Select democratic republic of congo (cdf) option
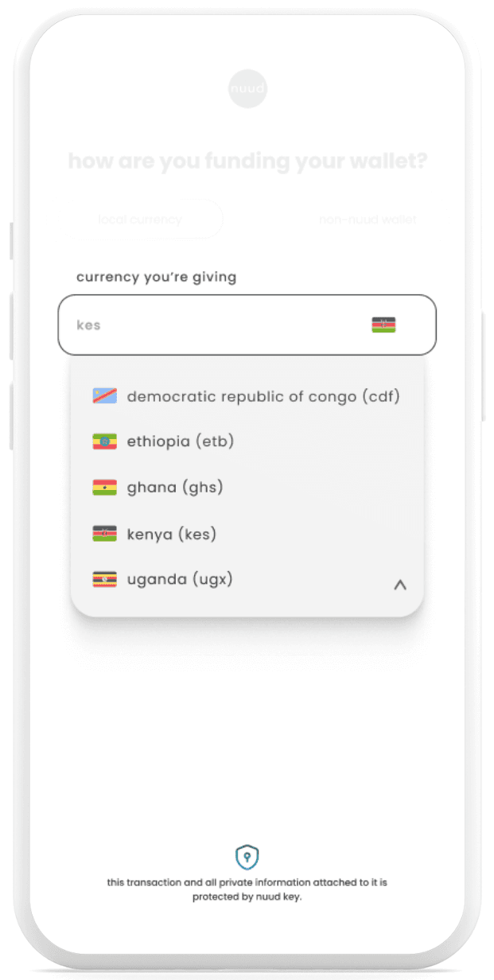The height and width of the screenshot is (980, 494). pos(263,396)
